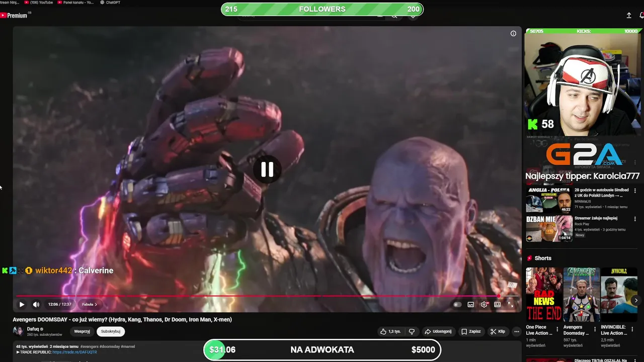Open the player settings gear
Image resolution: width=644 pixels, height=362 pixels.
[484, 304]
